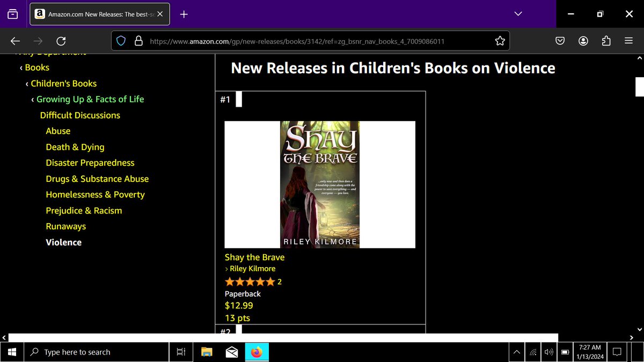Screen dimensions: 644x362
Task: Open the Extensions puzzle icon
Action: point(606,41)
